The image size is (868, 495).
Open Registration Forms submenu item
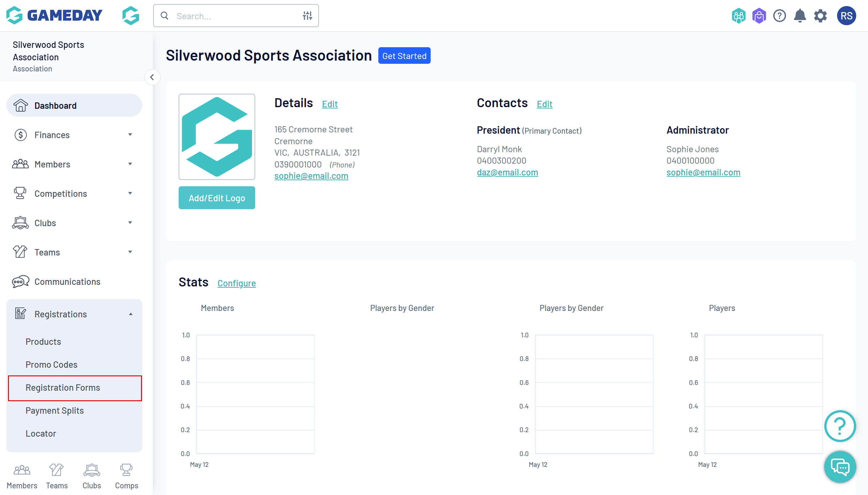tap(63, 388)
